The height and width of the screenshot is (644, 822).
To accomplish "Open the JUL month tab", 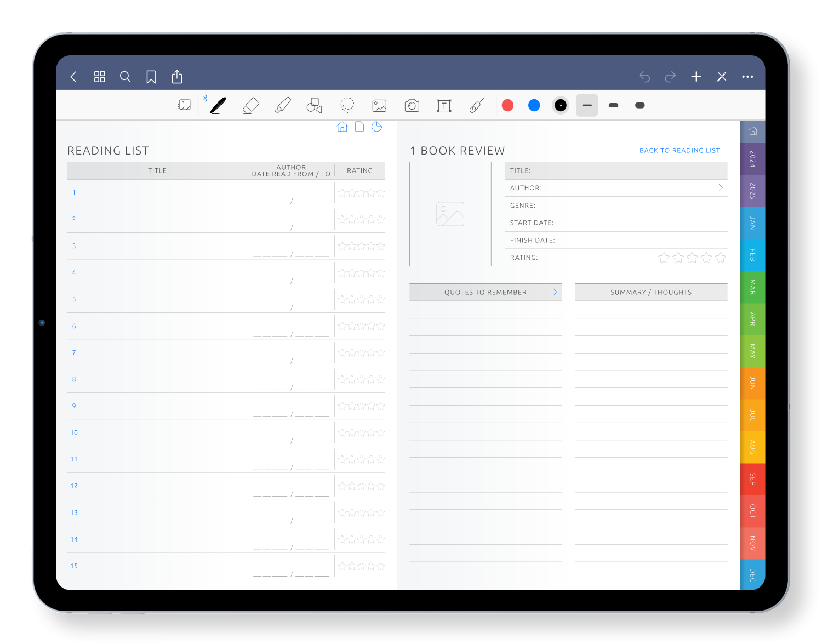I will (x=753, y=415).
